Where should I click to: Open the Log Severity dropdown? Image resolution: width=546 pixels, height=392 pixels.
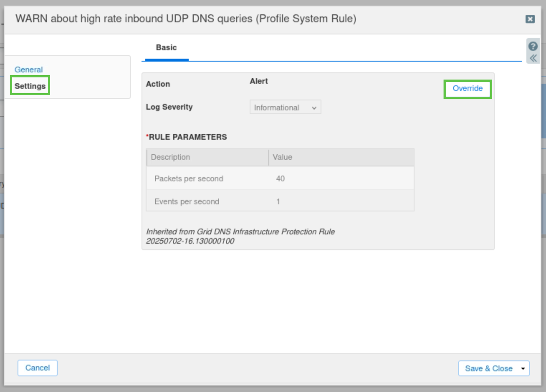[285, 107]
